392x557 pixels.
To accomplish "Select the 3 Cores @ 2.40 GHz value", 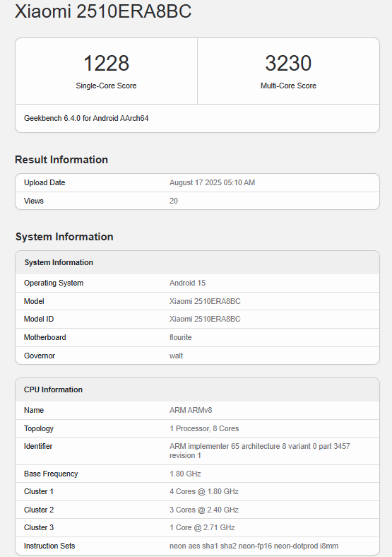I will (204, 510).
